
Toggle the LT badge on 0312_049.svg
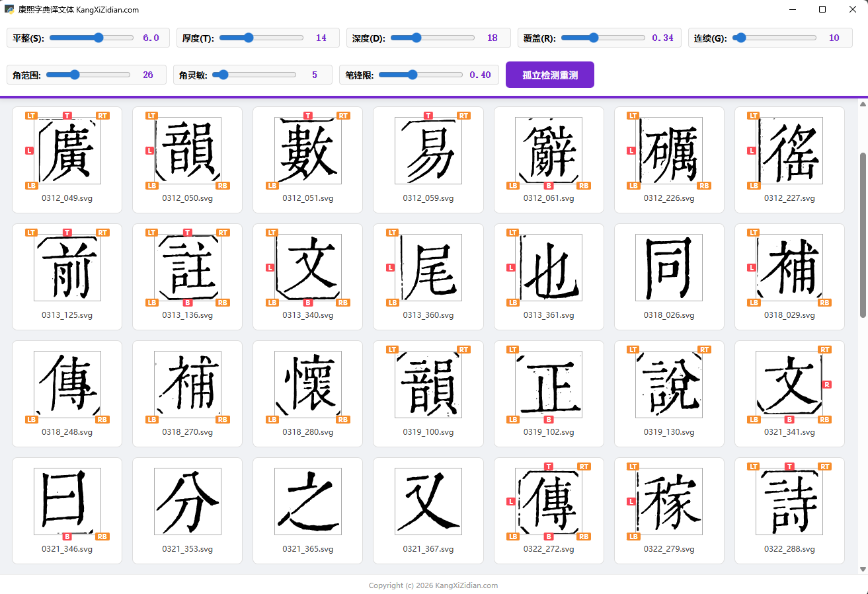tap(31, 116)
